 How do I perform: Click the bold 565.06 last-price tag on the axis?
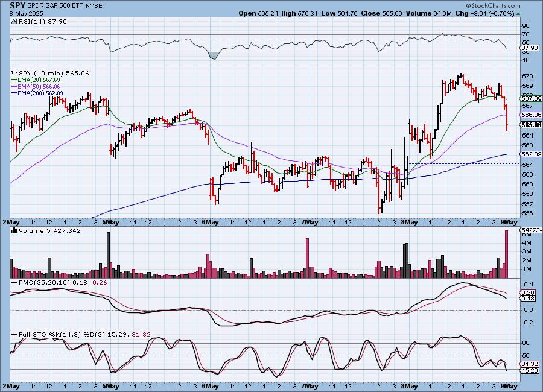(532, 125)
